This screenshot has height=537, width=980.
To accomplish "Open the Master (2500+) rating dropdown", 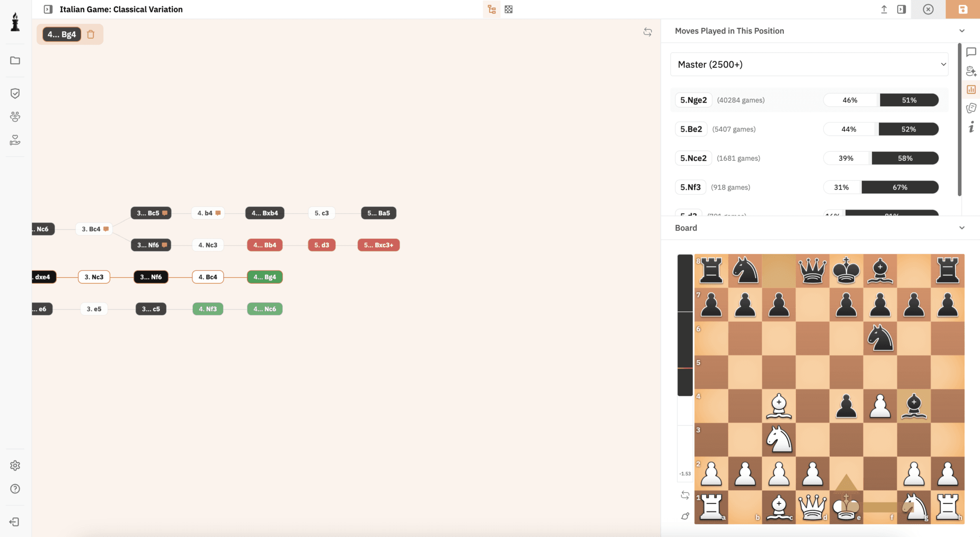I will coord(809,64).
